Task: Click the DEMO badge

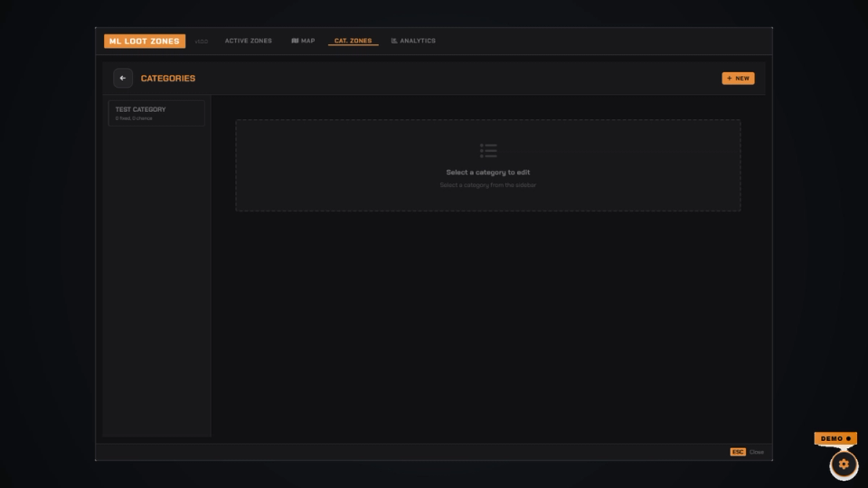Action: (835, 438)
